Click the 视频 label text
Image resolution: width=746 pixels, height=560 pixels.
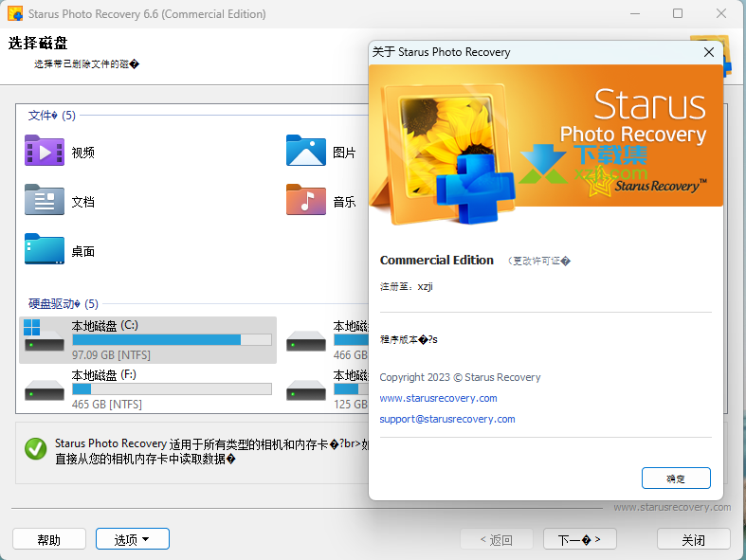pos(83,153)
